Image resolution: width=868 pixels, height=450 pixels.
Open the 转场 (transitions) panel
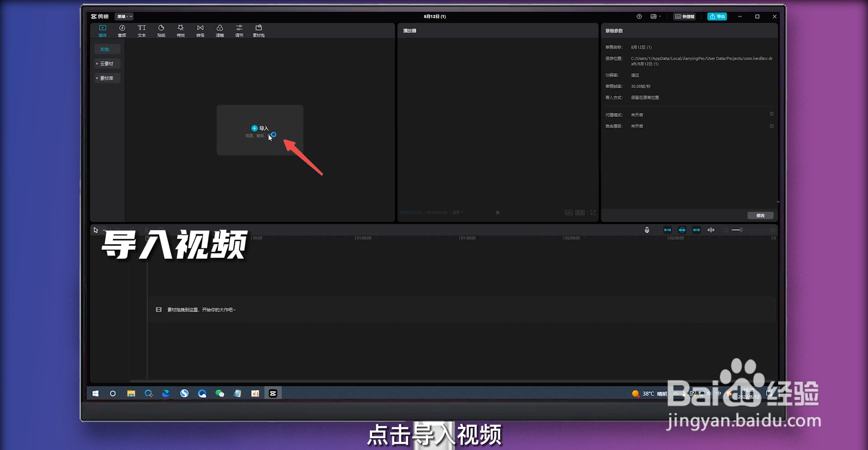[x=200, y=31]
